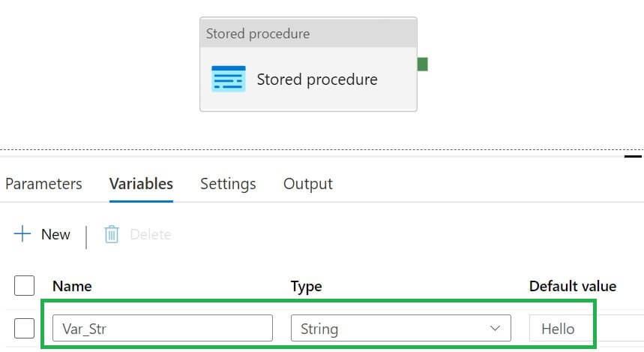Click the chevron arrow in Type dropdown
Screen dimensions: 644x352
click(495, 328)
